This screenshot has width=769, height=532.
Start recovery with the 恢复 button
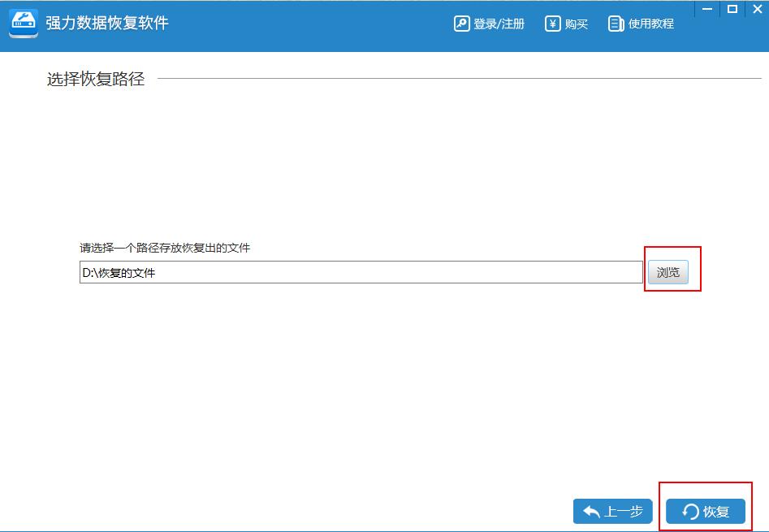[705, 512]
